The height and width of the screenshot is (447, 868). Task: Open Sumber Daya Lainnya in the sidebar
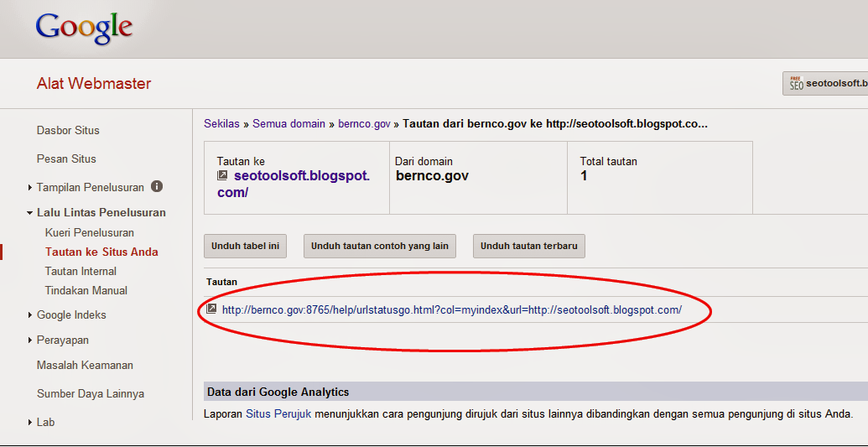(91, 394)
